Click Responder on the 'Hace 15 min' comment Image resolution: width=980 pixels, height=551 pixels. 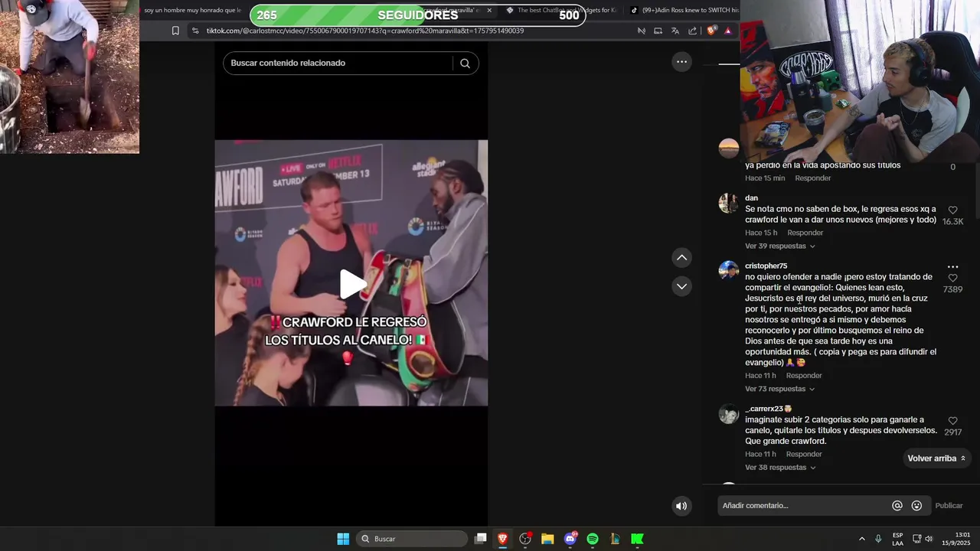[813, 178]
